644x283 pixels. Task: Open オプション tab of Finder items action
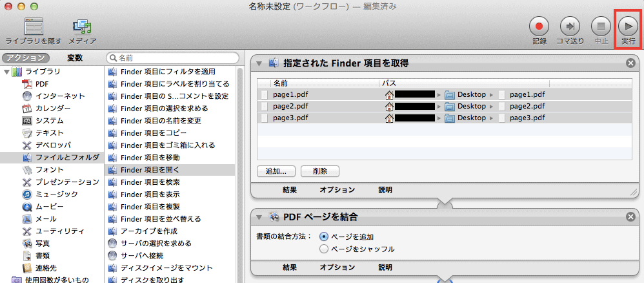pos(337,190)
